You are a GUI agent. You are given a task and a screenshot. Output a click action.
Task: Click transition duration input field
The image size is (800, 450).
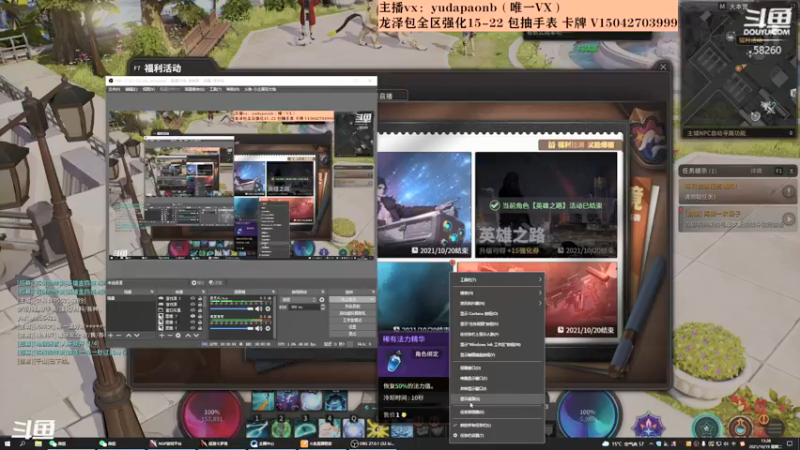[305, 307]
